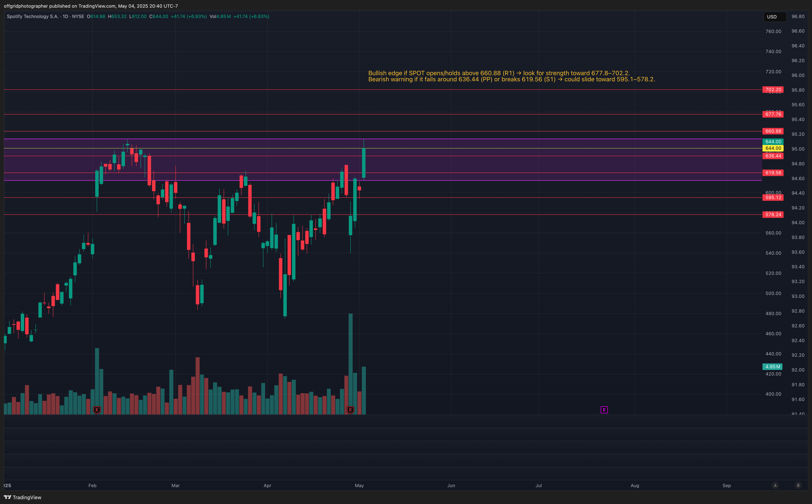Click the 4.85 M volume label
Screen dimensions: 812x504
772,367
